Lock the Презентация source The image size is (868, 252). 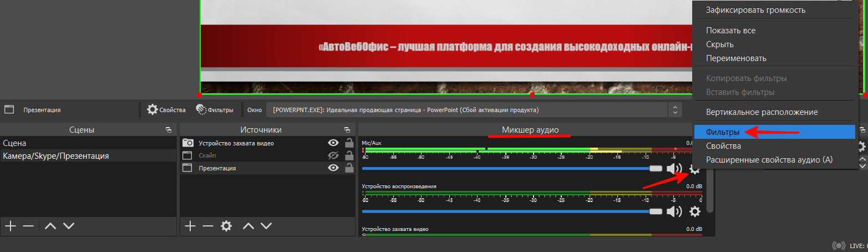pos(349,167)
